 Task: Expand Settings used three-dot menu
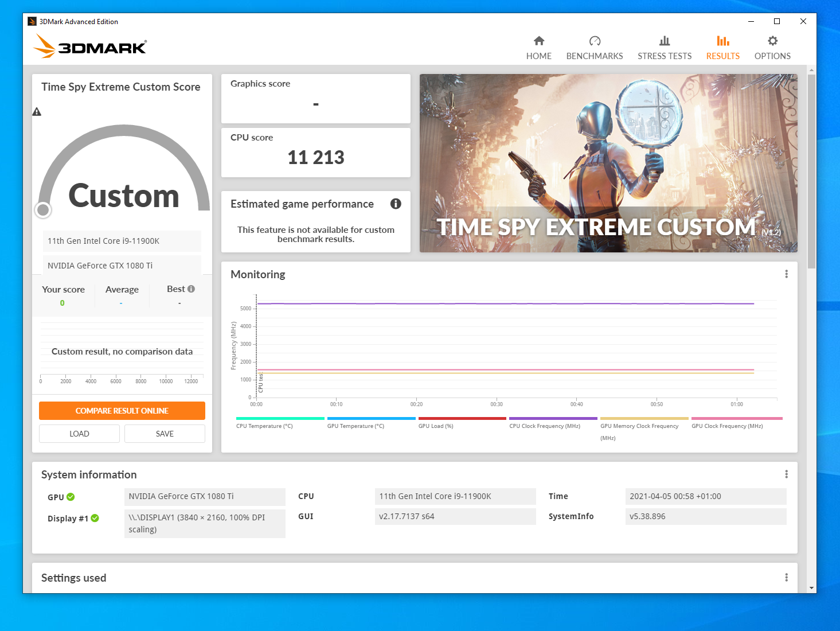786,578
